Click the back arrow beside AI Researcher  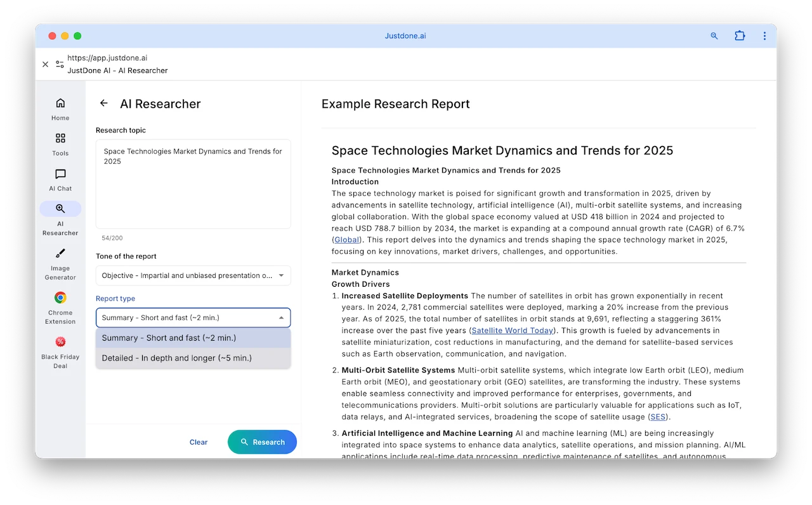click(x=104, y=103)
